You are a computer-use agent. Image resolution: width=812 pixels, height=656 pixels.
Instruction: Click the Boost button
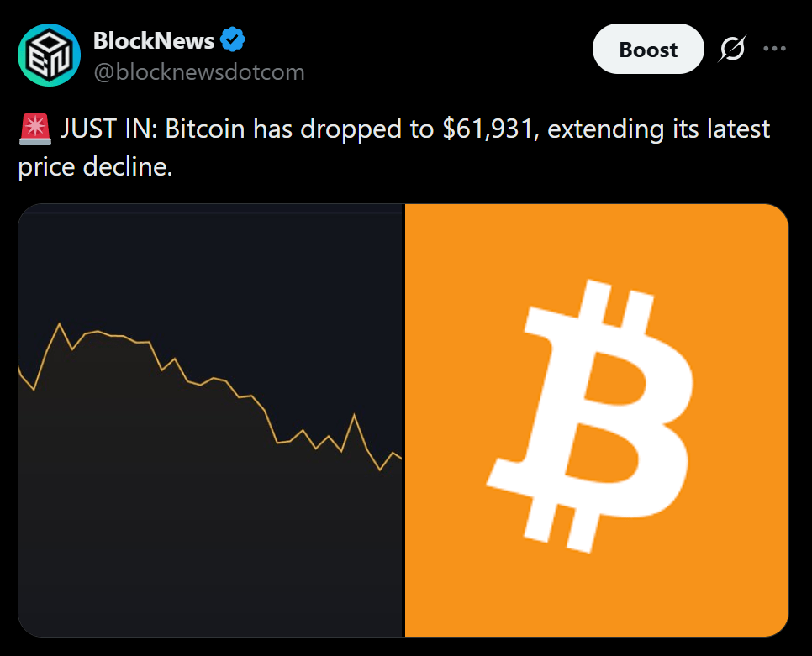pos(648,50)
